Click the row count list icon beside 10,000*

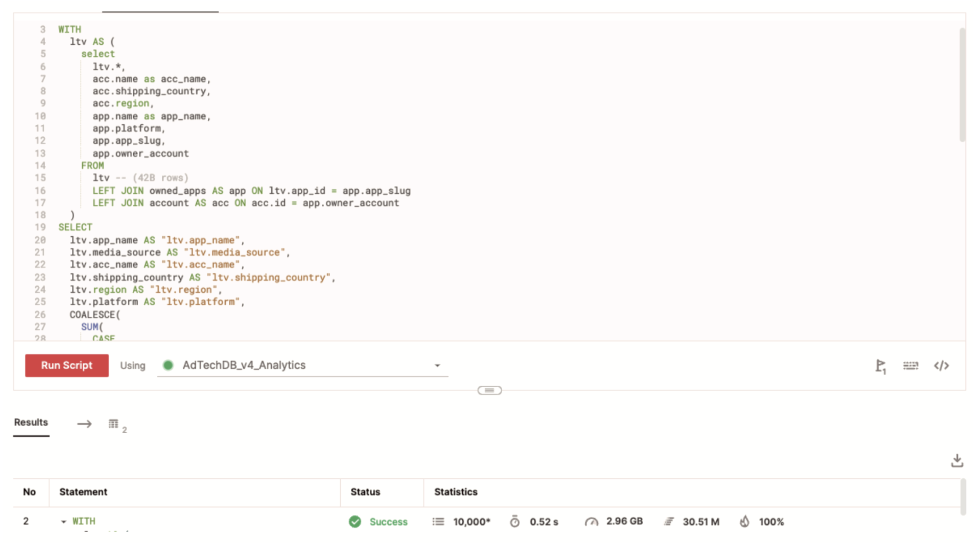438,521
